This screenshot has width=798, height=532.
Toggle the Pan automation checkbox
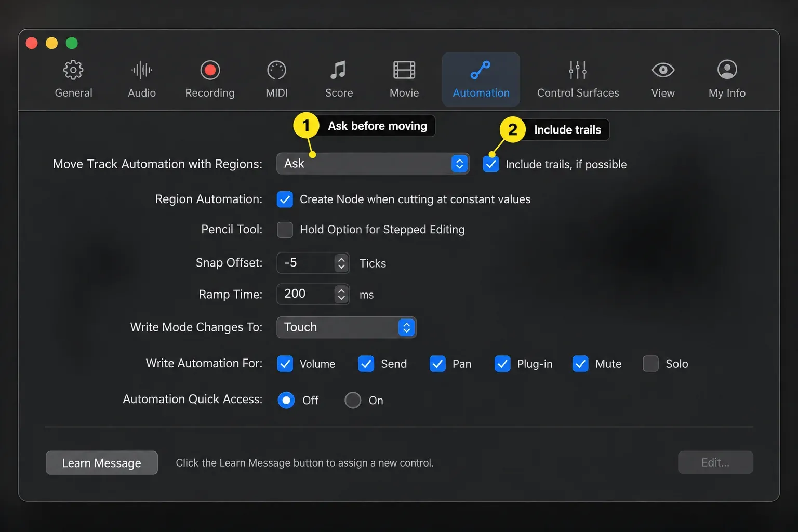[437, 364]
